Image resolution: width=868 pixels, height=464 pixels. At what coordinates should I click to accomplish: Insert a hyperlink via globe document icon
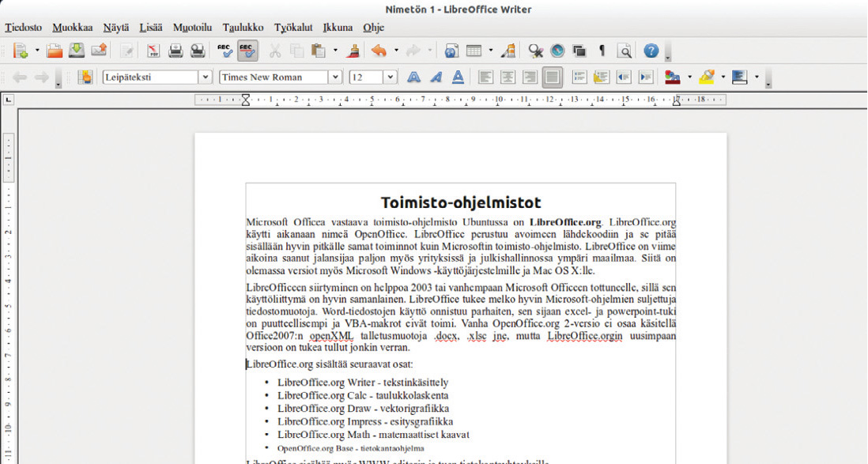[x=451, y=51]
